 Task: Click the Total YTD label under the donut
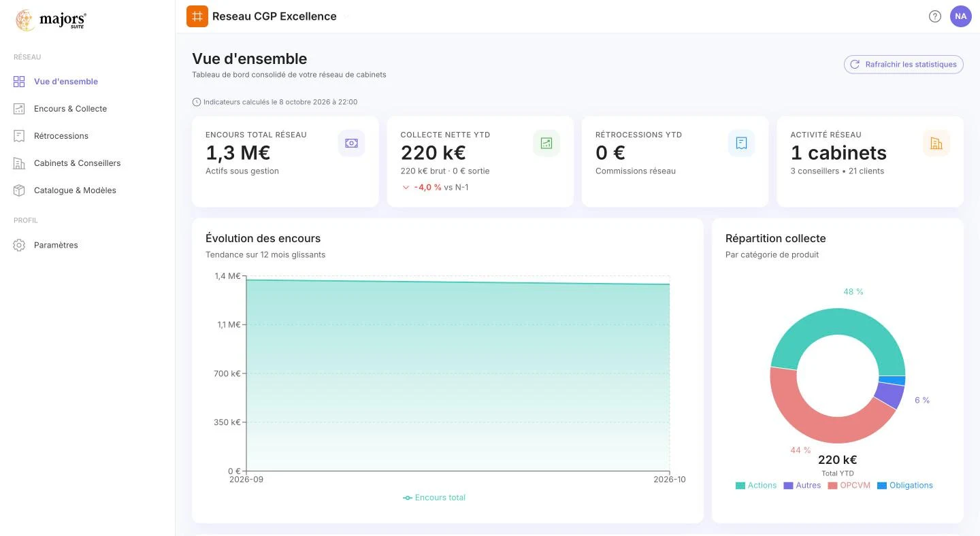point(838,473)
